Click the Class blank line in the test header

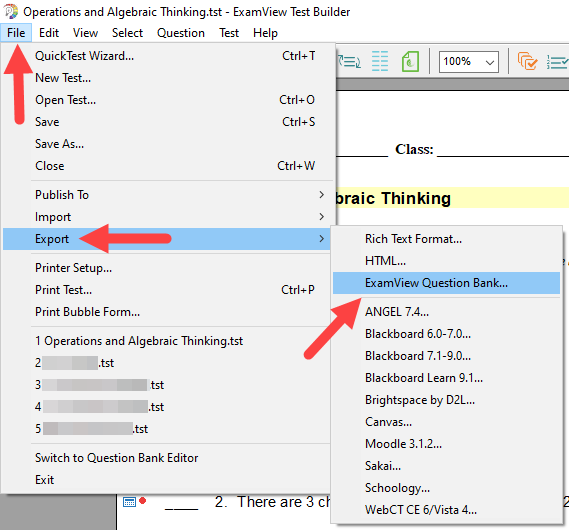tap(503, 152)
